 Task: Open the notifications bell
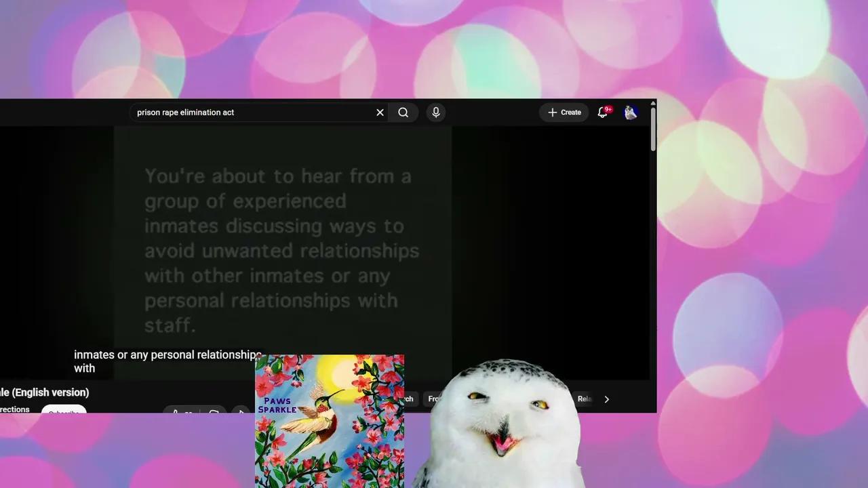click(x=602, y=113)
